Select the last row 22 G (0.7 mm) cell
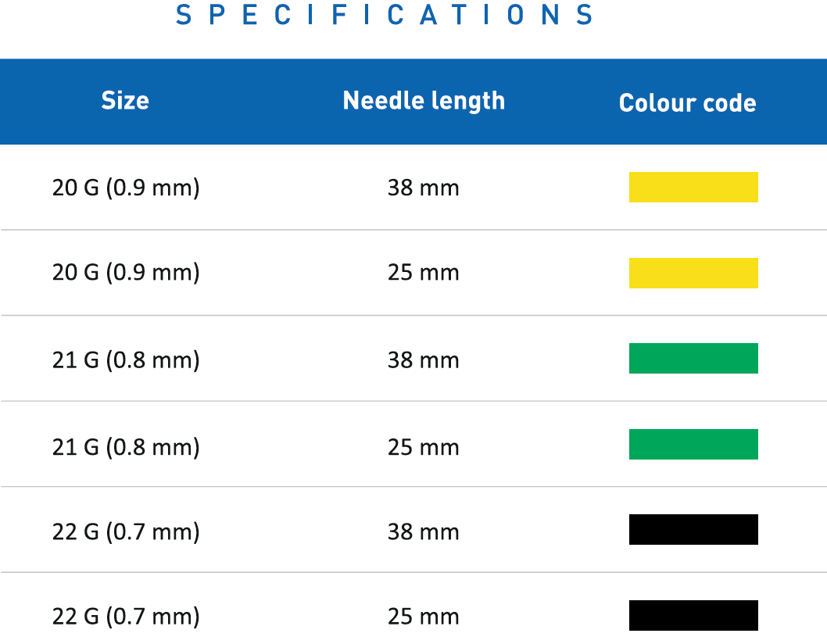 coord(126,617)
